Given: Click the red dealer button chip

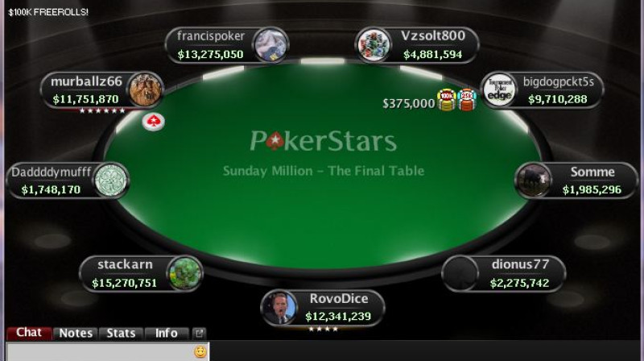Looking at the screenshot, I should [x=154, y=122].
